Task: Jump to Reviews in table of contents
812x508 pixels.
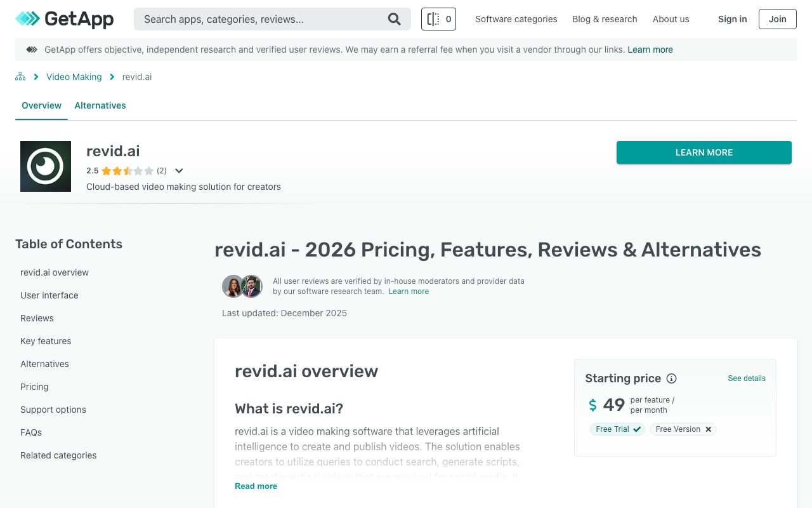Action: 37,318
